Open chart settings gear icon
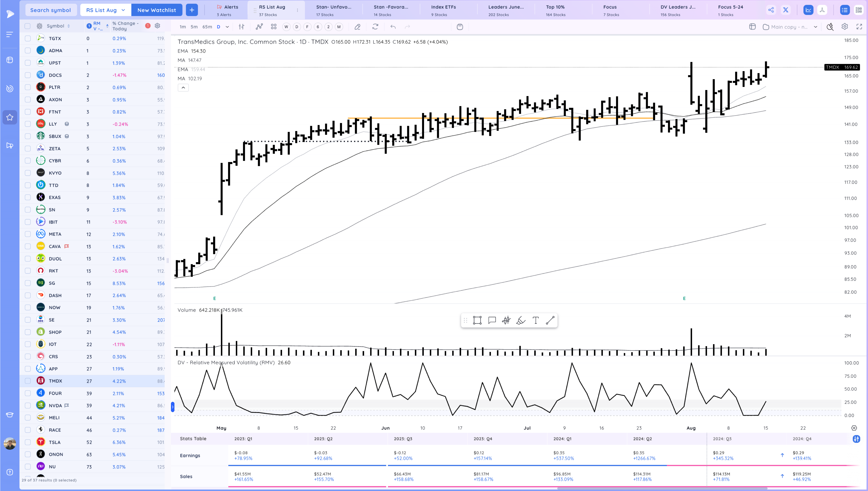Screen dimensions: 868x491 pyautogui.click(x=844, y=27)
